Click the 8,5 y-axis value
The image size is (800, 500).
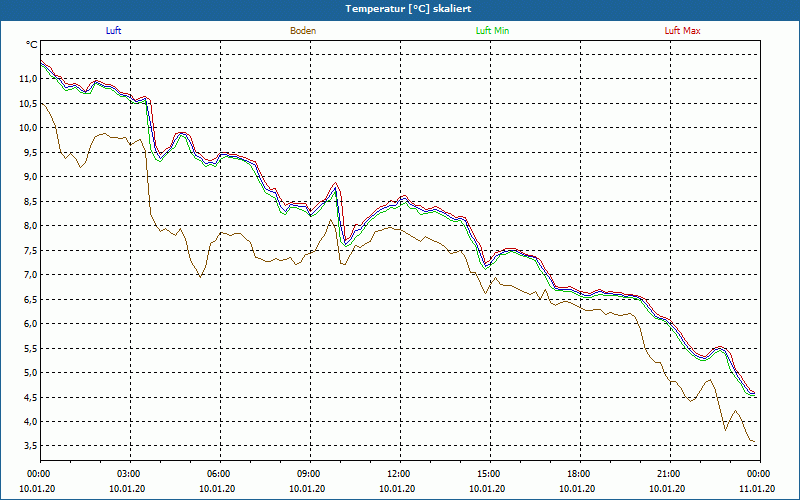[x=30, y=201]
